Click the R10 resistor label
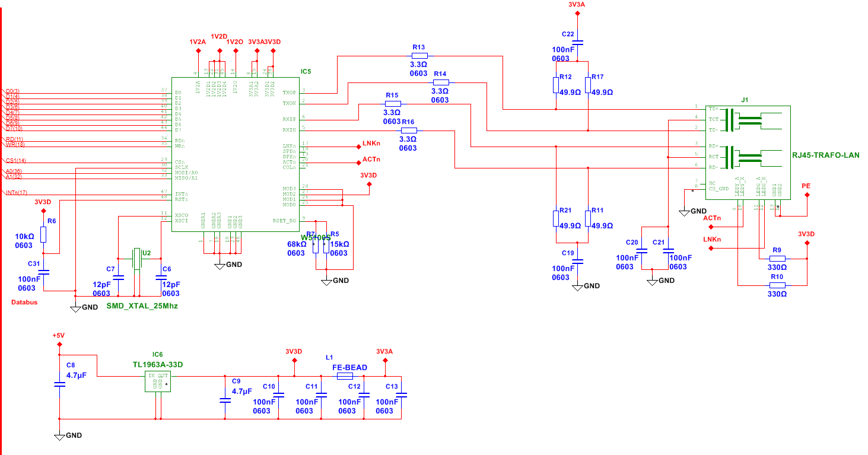868x455 pixels. [x=777, y=277]
